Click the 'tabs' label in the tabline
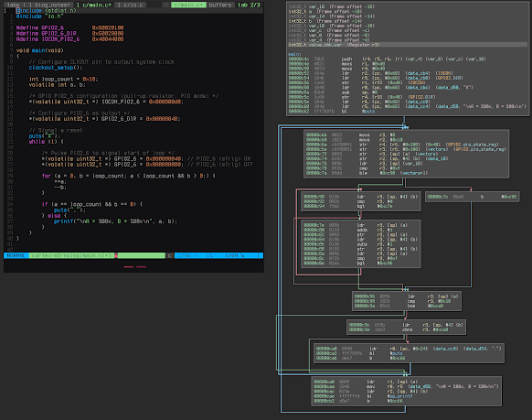The image size is (532, 420). [13, 5]
